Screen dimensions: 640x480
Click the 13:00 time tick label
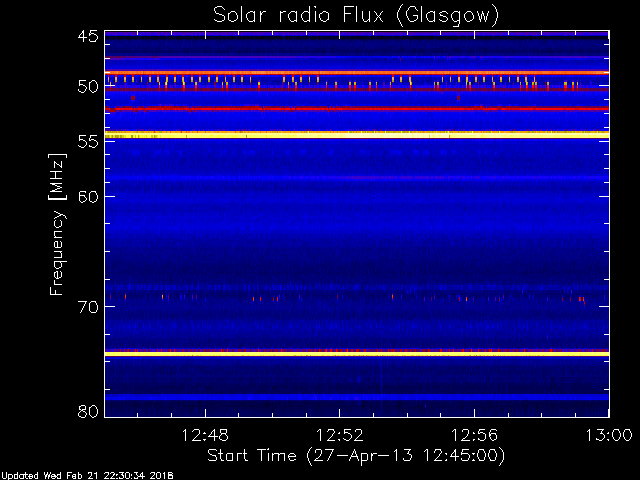tap(609, 436)
